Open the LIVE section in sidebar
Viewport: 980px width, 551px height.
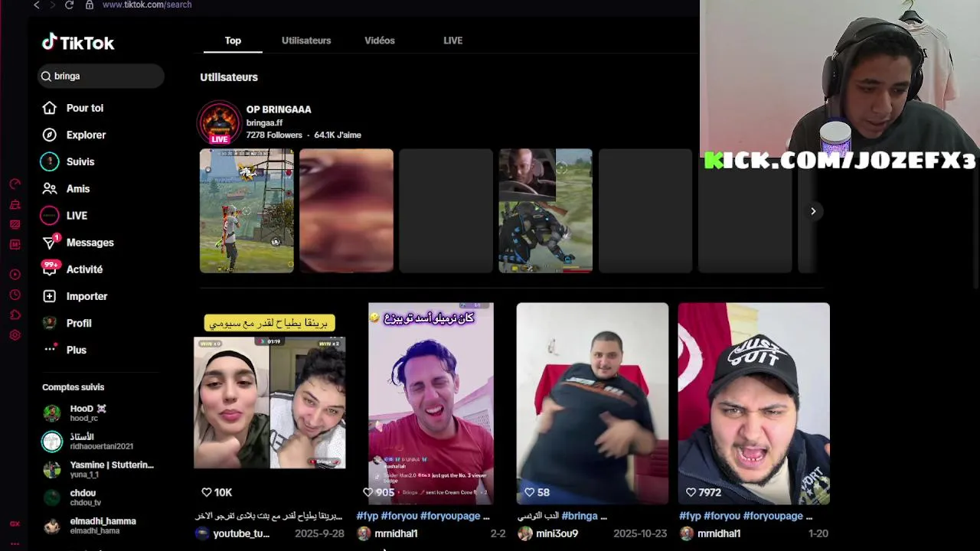click(x=64, y=216)
